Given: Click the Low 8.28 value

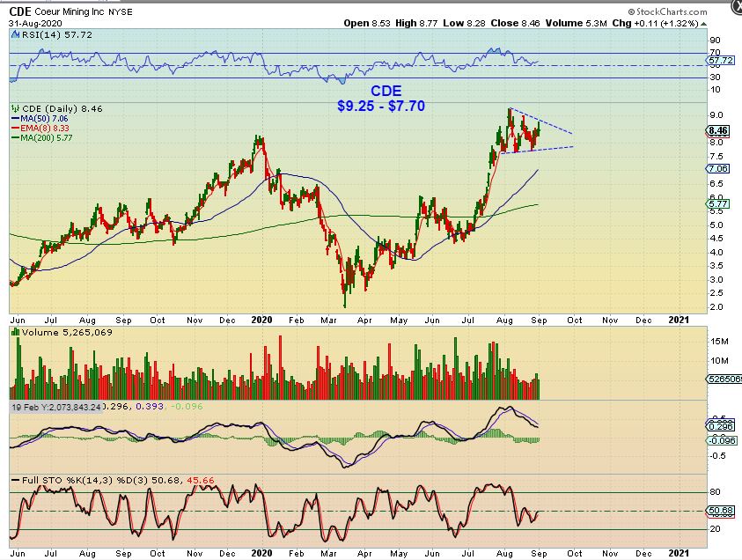Looking at the screenshot, I should tap(464, 23).
